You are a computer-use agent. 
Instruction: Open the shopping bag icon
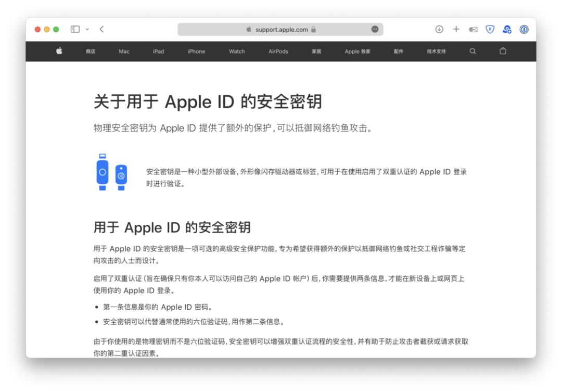pos(503,51)
